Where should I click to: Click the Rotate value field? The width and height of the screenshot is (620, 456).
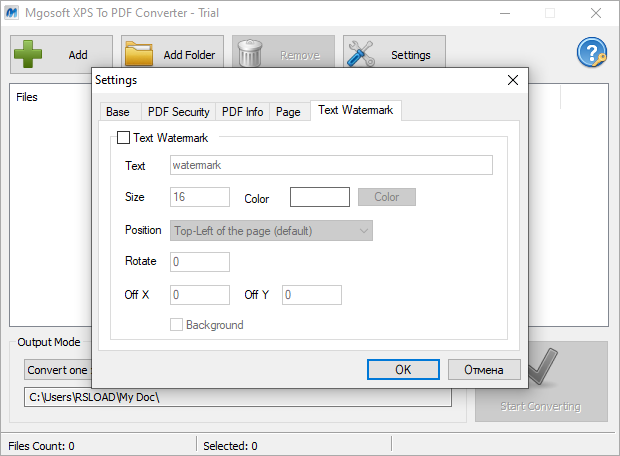200,262
